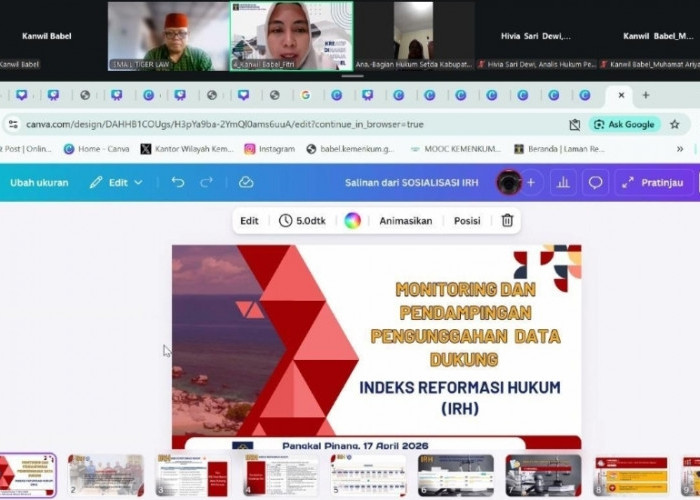
Task: Set slide duration 5.0dtk
Action: coord(302,221)
